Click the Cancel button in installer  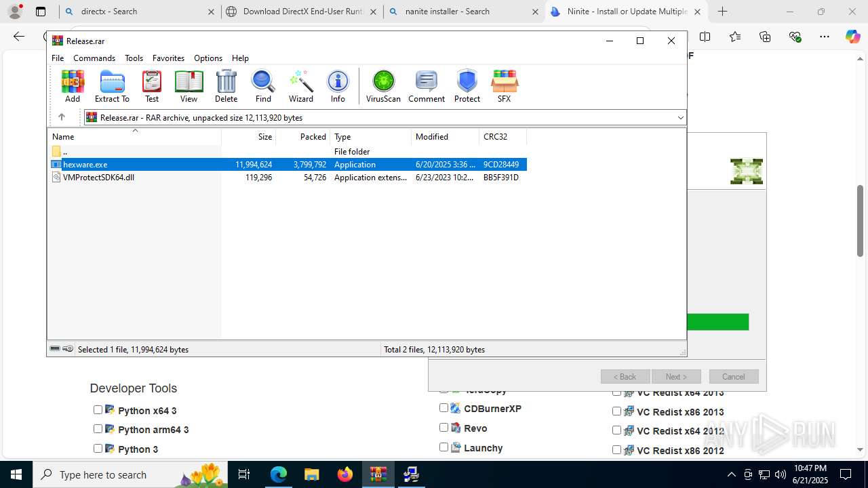(734, 376)
